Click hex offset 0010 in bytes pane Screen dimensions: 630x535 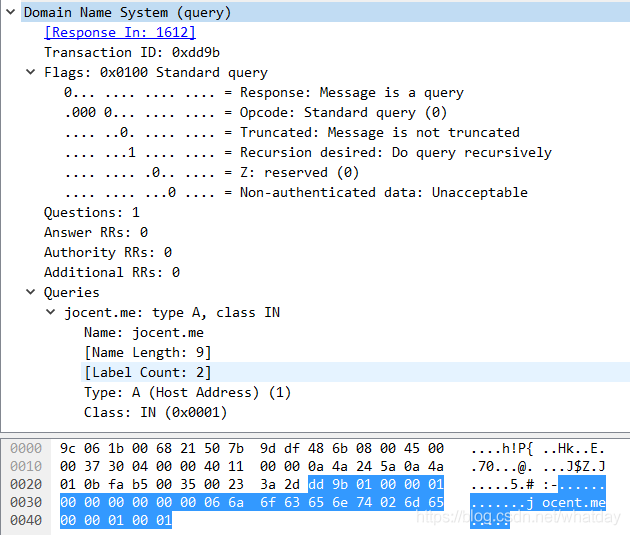(26, 466)
